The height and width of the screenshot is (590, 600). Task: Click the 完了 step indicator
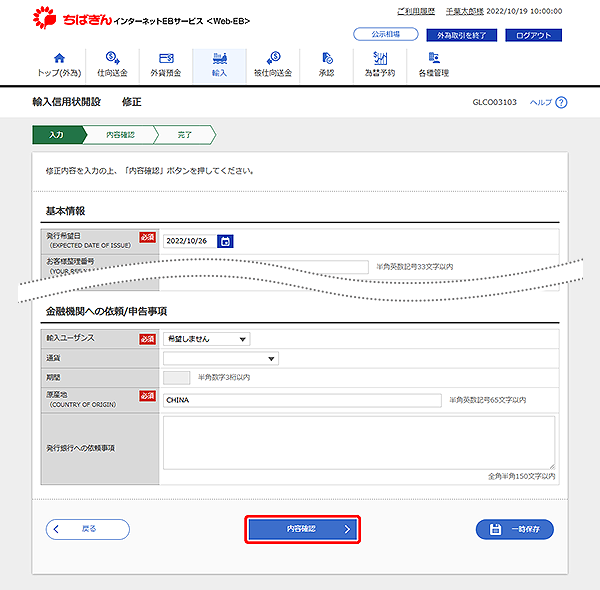point(184,135)
